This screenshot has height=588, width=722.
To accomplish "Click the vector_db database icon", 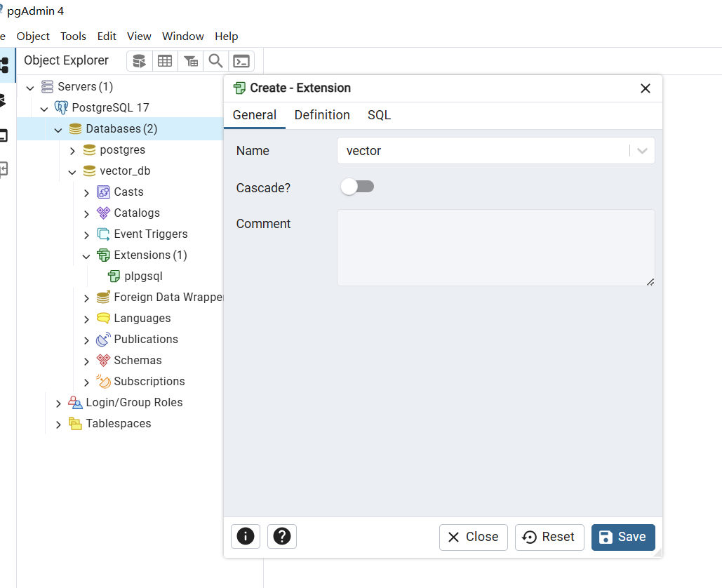I will (89, 171).
